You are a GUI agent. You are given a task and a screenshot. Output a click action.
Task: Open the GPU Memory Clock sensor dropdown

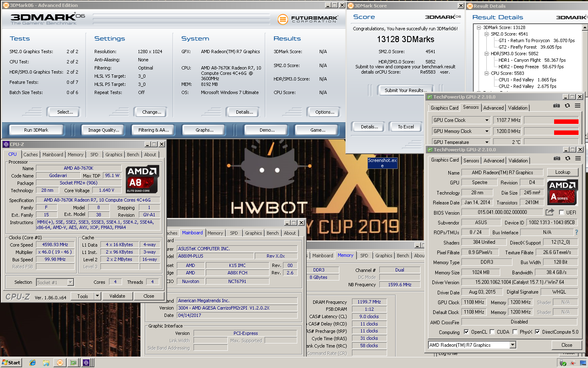click(x=487, y=131)
